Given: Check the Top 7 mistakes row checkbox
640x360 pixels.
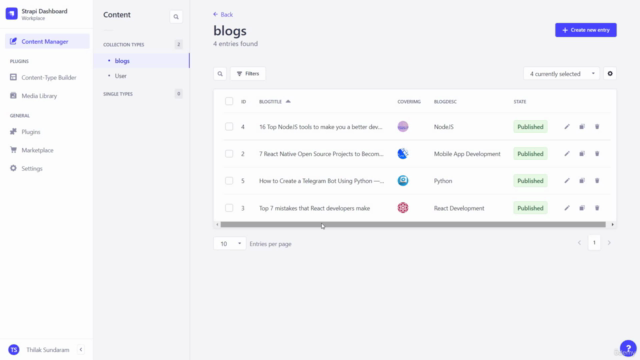Looking at the screenshot, I should (229, 208).
